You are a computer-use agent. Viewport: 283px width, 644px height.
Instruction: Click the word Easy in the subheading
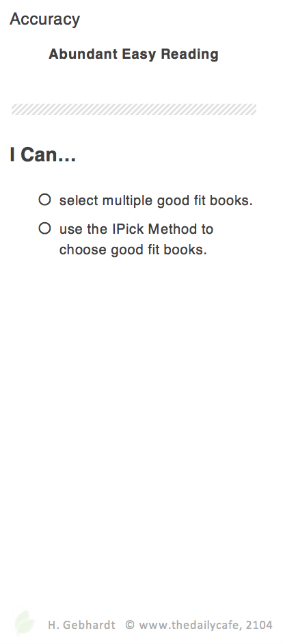(x=139, y=55)
